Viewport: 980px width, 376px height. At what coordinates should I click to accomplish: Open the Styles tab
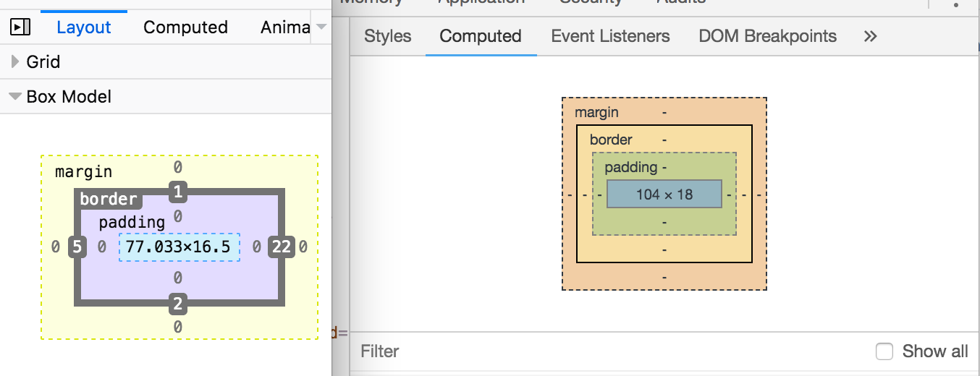(387, 36)
